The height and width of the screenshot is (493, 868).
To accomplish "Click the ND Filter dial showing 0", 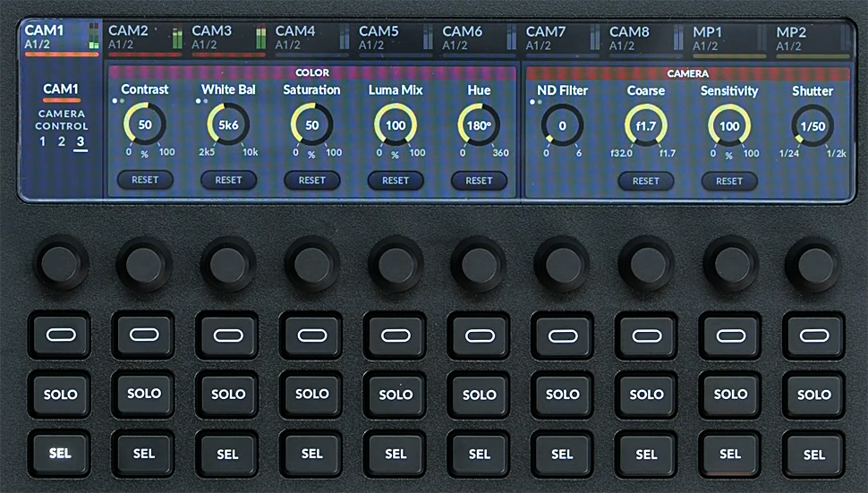I will (x=562, y=126).
